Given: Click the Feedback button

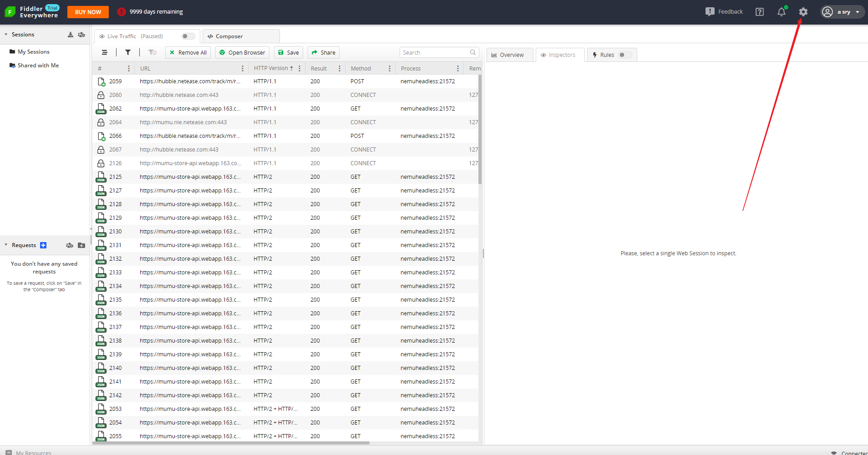Looking at the screenshot, I should (x=724, y=12).
